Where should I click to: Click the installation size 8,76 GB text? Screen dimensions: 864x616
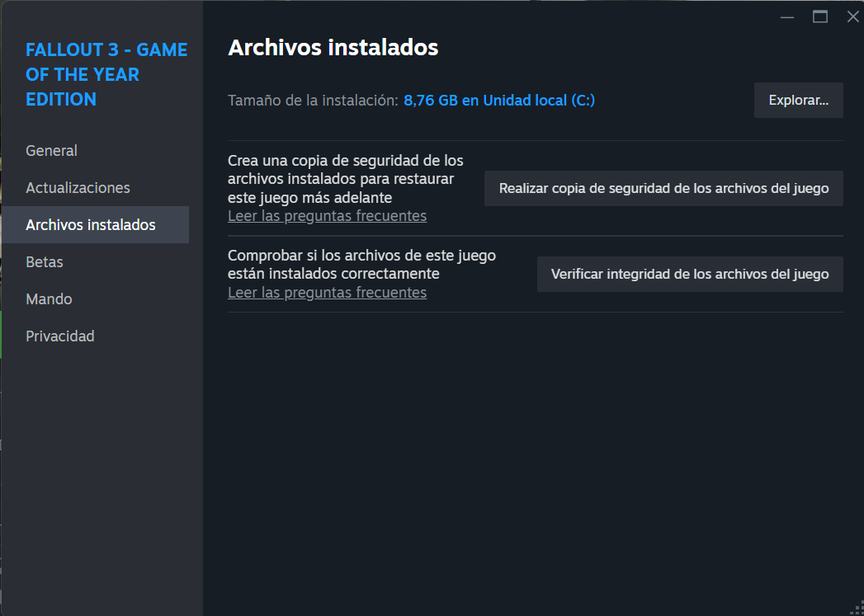tap(499, 101)
